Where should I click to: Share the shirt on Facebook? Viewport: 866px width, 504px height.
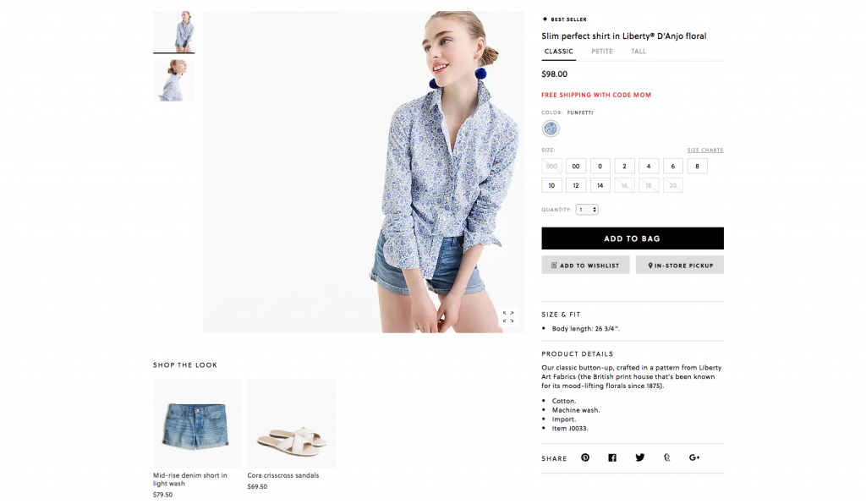[612, 457]
